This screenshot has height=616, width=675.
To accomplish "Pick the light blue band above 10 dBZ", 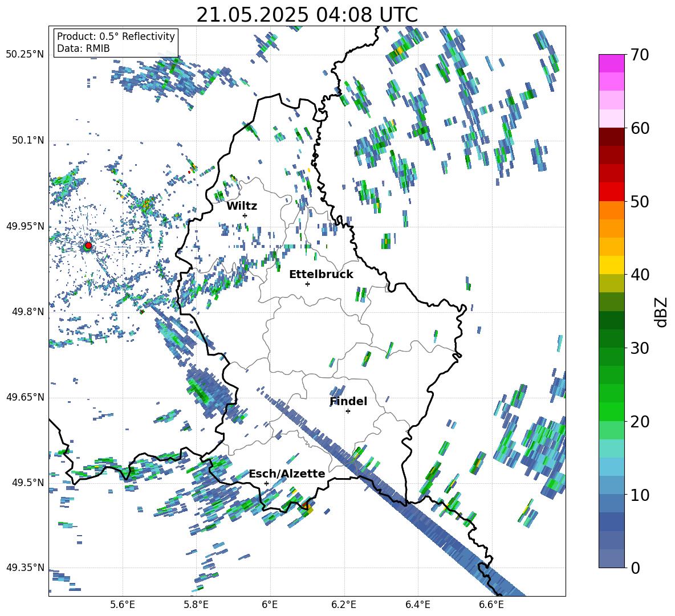I will tap(611, 486).
